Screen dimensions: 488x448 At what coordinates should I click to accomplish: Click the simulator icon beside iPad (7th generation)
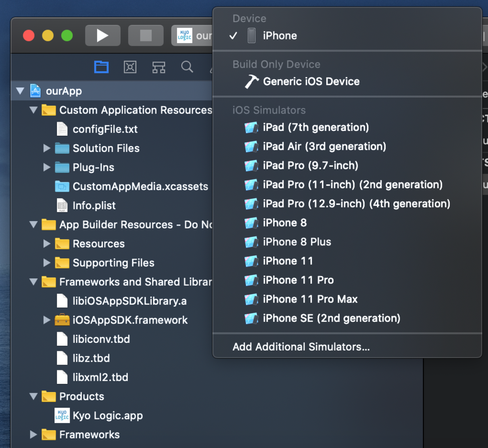pyautogui.click(x=251, y=128)
